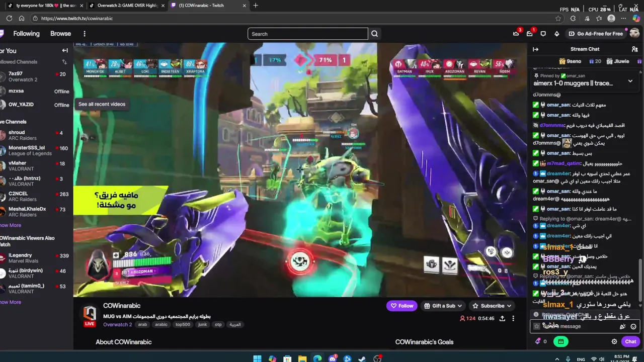644x362 pixels.
Task: Open MonsterSSS_lol channel in sidebar
Action: point(35,151)
